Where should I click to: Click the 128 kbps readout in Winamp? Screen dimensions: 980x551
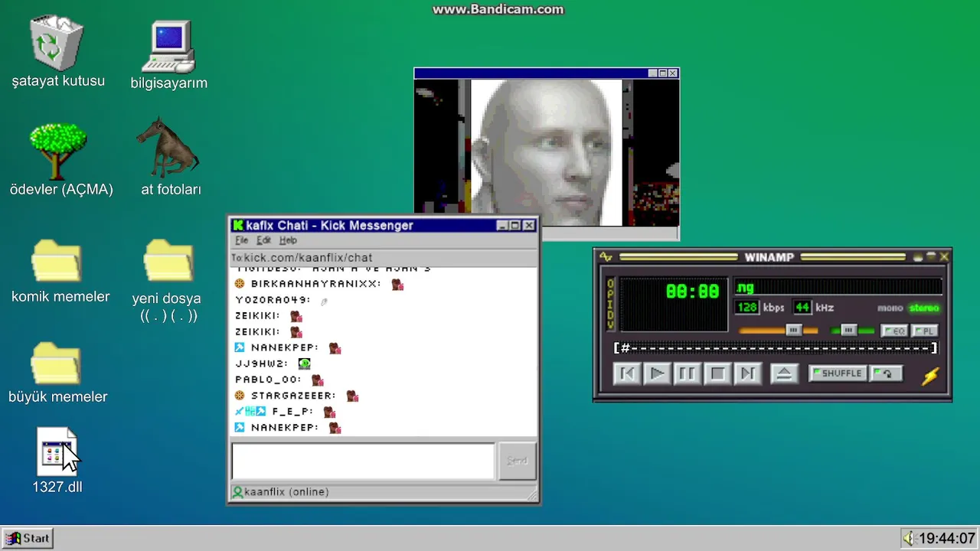[747, 307]
